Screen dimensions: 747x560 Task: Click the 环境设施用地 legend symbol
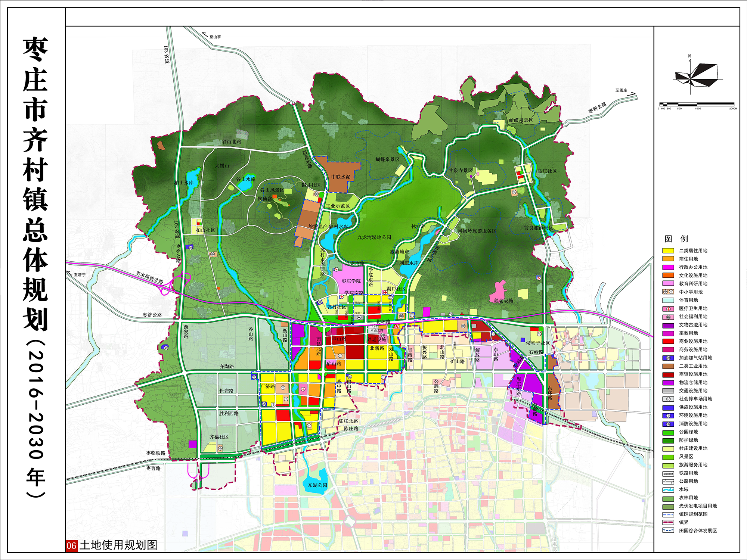tap(668, 415)
